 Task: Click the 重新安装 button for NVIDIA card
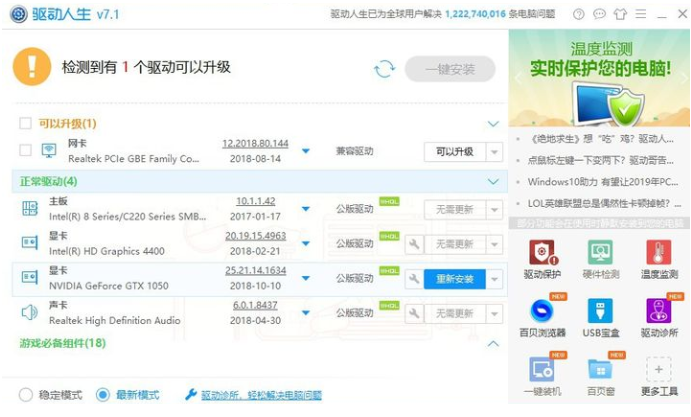(454, 279)
